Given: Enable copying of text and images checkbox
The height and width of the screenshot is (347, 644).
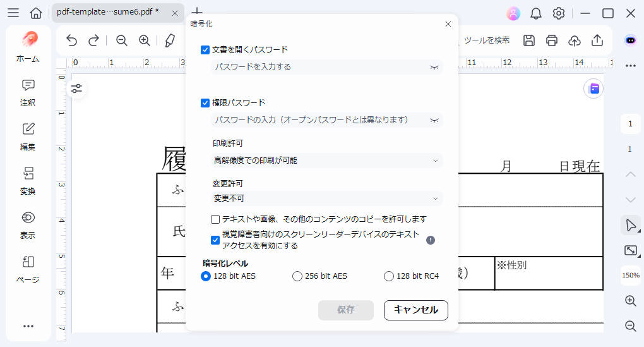Looking at the screenshot, I should (x=215, y=219).
